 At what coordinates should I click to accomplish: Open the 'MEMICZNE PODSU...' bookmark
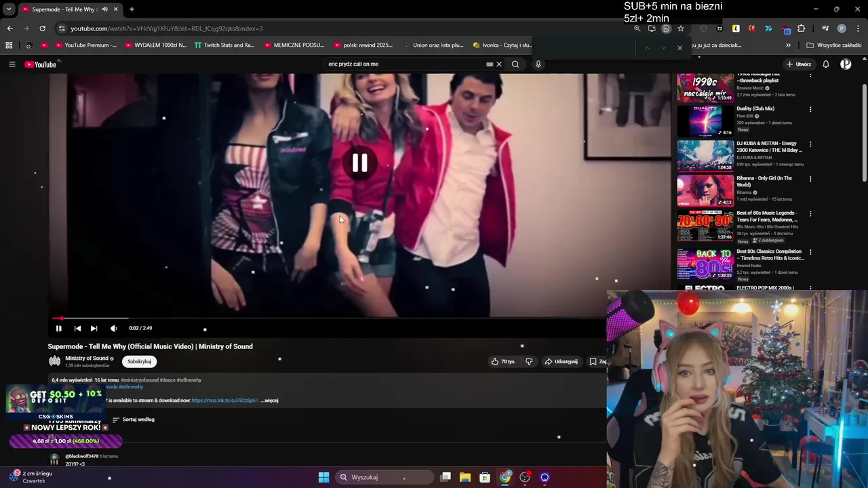pos(294,45)
